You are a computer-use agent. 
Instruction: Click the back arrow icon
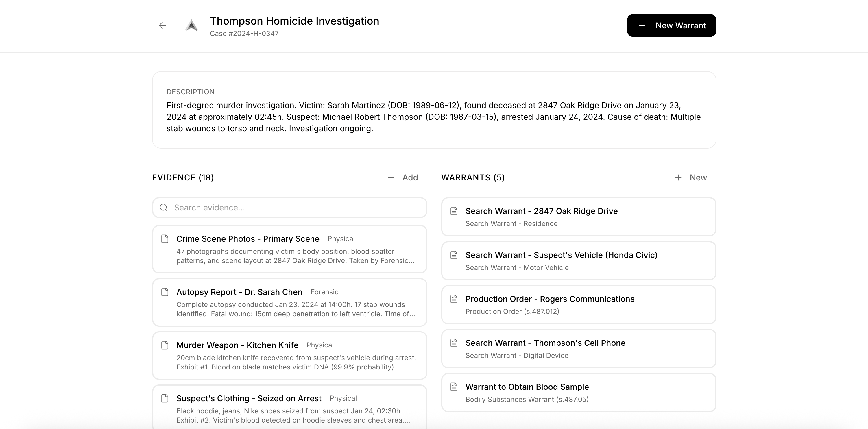(162, 26)
